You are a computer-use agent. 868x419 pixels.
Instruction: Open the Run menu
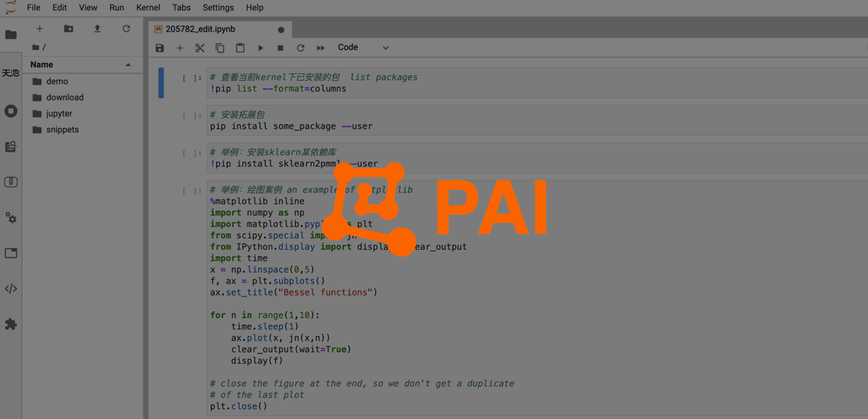coord(117,7)
